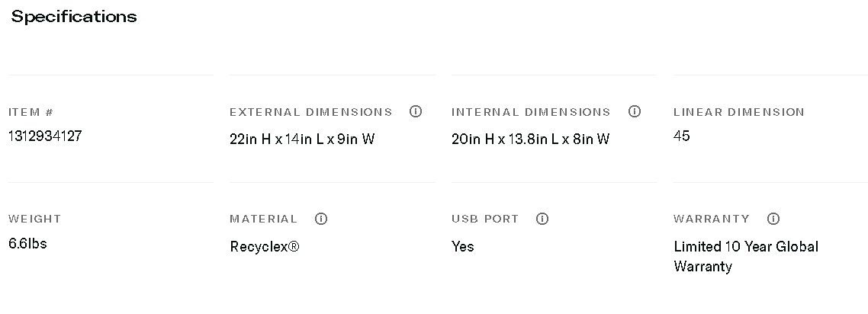Select the 20in H x 13.8in L x 8in W value
The width and height of the screenshot is (868, 314).
[530, 139]
